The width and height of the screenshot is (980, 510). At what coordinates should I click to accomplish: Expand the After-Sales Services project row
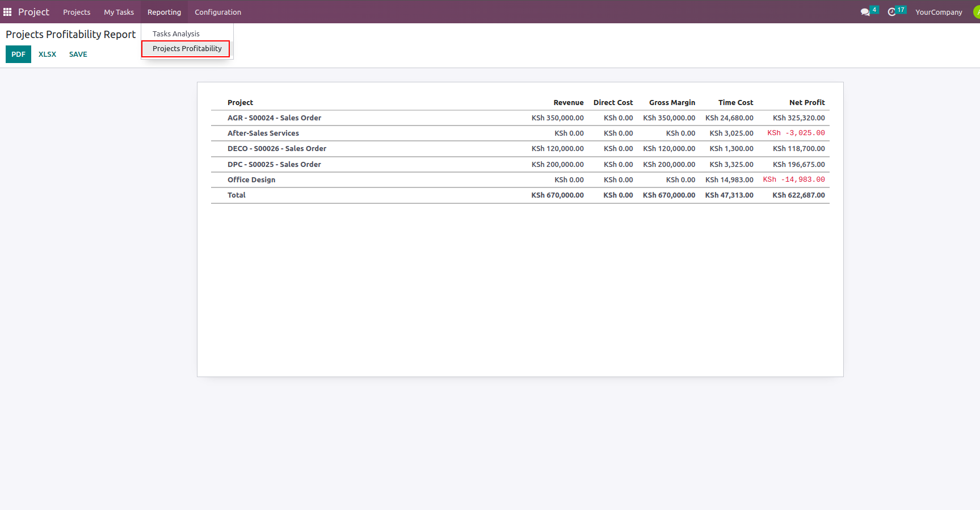click(x=263, y=133)
